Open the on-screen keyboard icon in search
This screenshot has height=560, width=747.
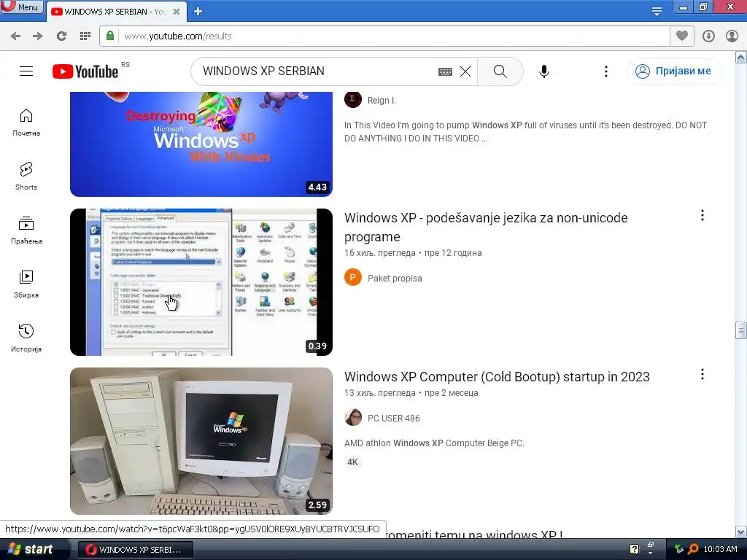coord(445,71)
